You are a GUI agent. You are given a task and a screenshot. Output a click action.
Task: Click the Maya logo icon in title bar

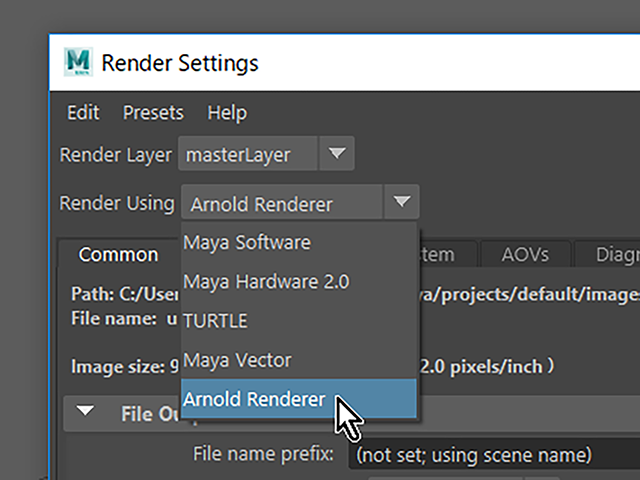click(78, 62)
